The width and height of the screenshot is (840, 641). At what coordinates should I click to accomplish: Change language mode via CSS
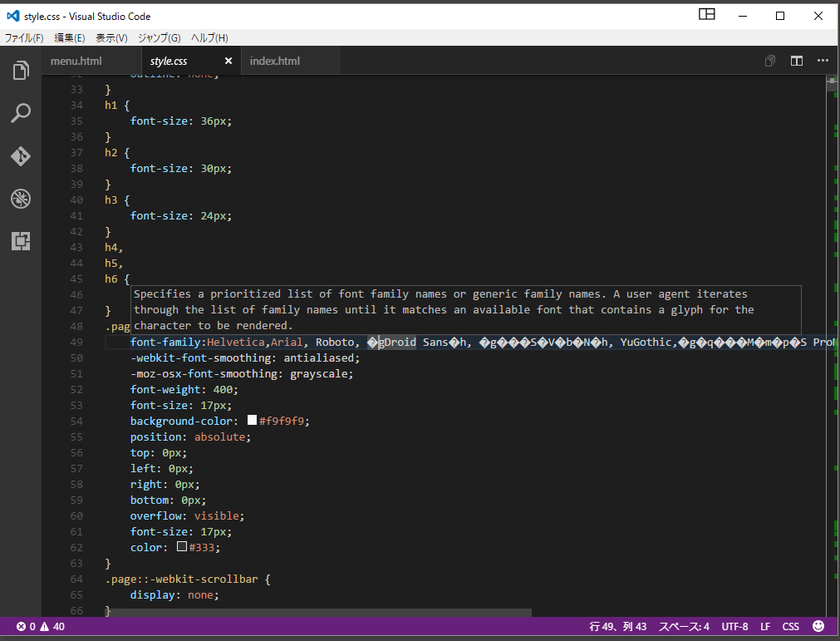coord(790,627)
